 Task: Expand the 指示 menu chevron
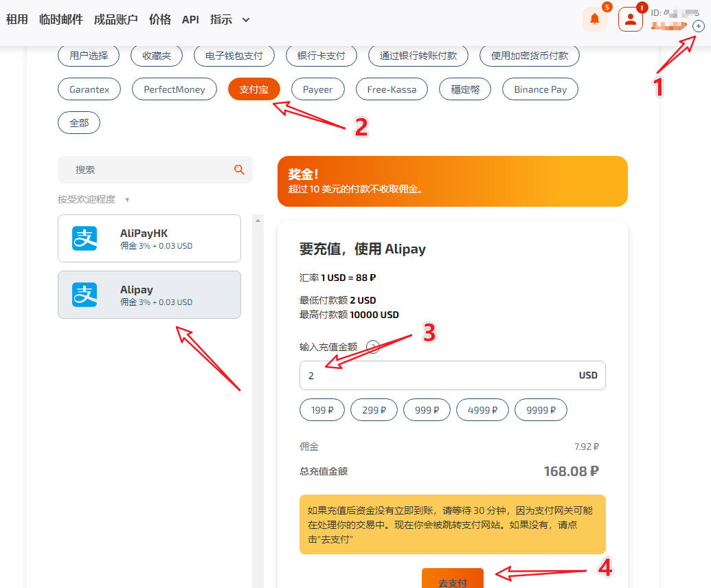pyautogui.click(x=246, y=20)
